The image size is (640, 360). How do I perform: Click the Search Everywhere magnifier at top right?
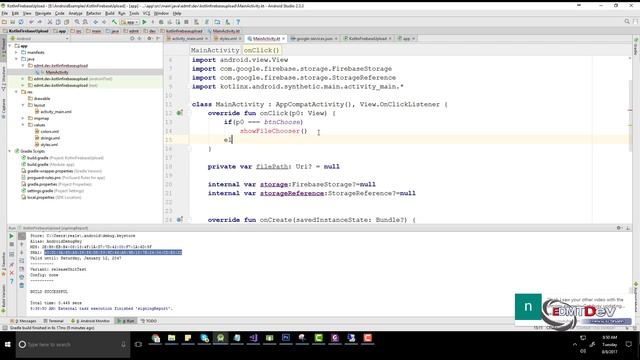click(627, 21)
